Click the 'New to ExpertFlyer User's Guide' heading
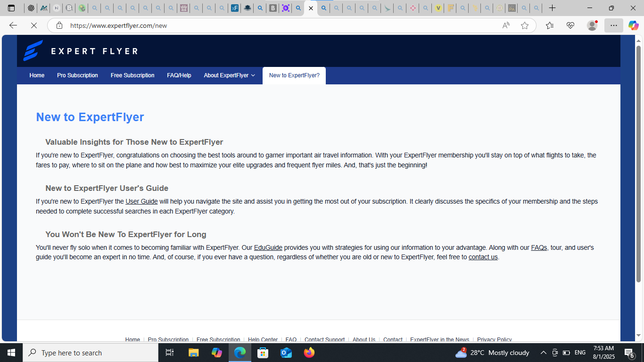This screenshot has width=644, height=362. point(107,188)
